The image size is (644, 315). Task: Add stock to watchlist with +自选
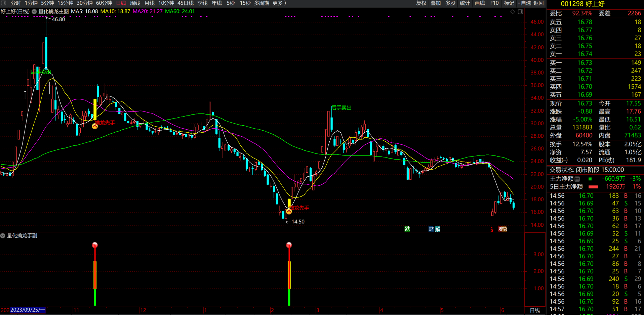tap(524, 3)
